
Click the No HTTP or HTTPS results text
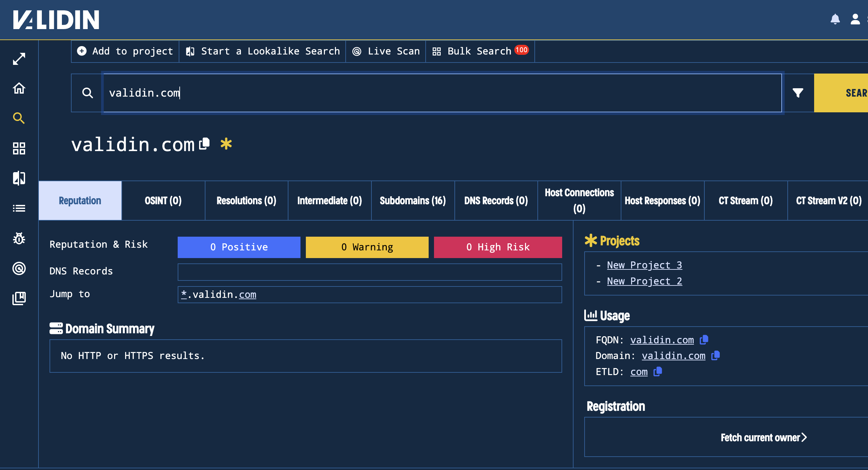(133, 356)
